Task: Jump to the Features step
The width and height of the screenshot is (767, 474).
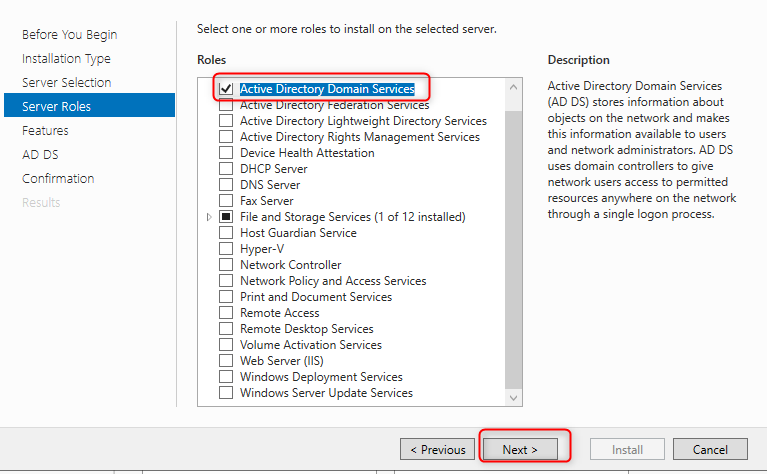Action: pos(45,131)
